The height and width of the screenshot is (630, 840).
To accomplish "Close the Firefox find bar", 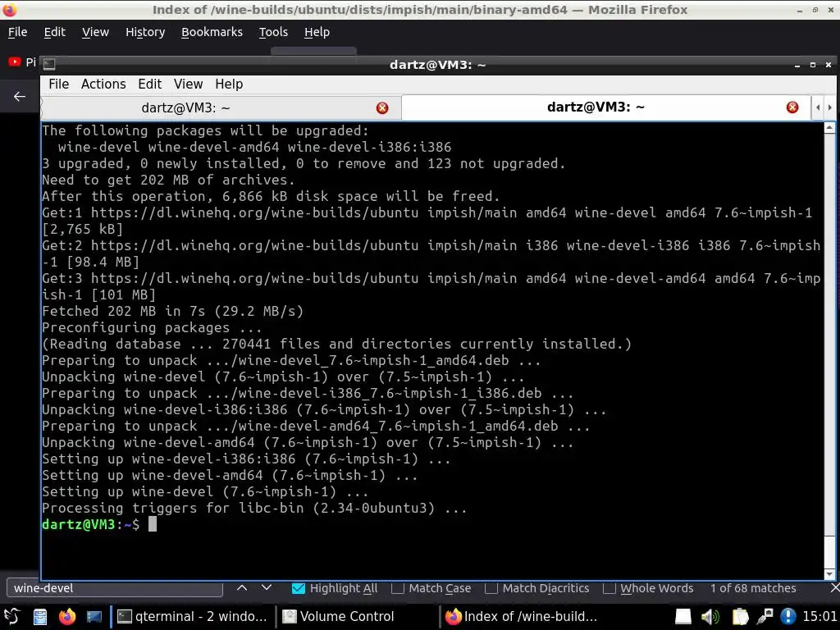I will [x=834, y=588].
